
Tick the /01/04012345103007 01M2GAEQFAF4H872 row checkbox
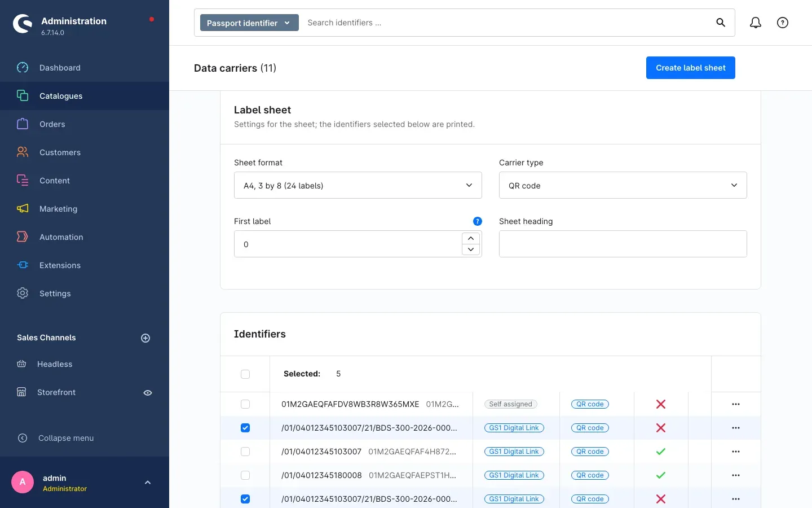click(245, 452)
